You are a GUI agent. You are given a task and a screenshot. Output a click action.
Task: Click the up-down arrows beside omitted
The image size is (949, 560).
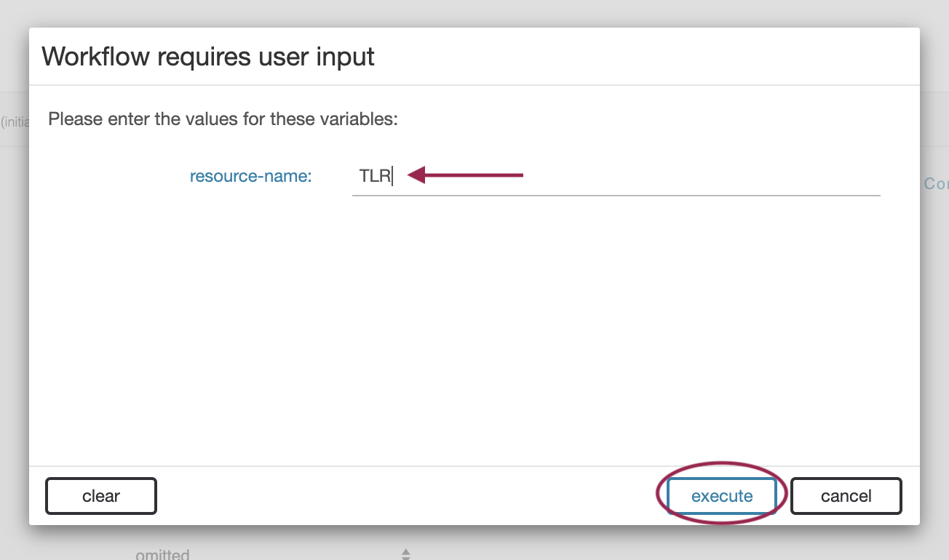(x=406, y=554)
